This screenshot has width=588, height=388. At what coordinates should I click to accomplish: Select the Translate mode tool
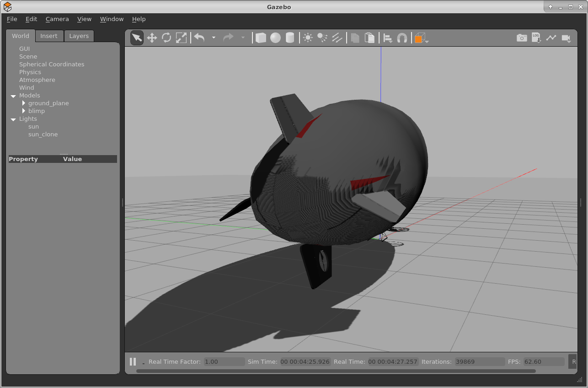pyautogui.click(x=152, y=38)
